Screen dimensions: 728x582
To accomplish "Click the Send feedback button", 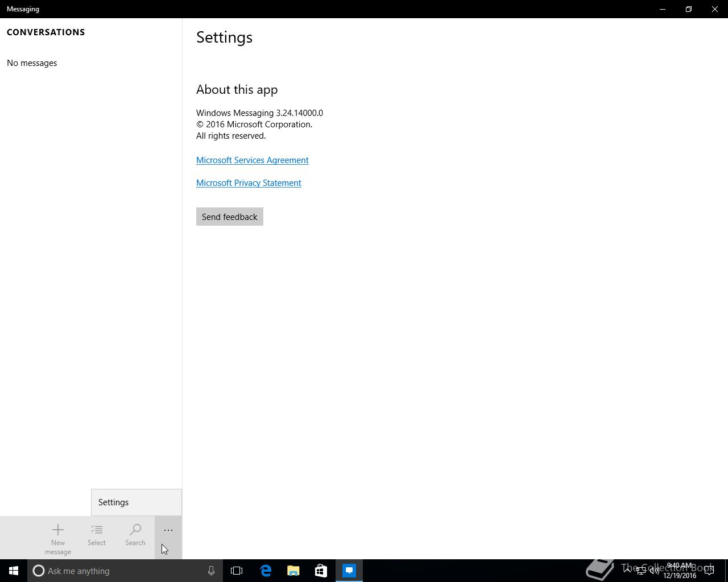I will (x=230, y=217).
